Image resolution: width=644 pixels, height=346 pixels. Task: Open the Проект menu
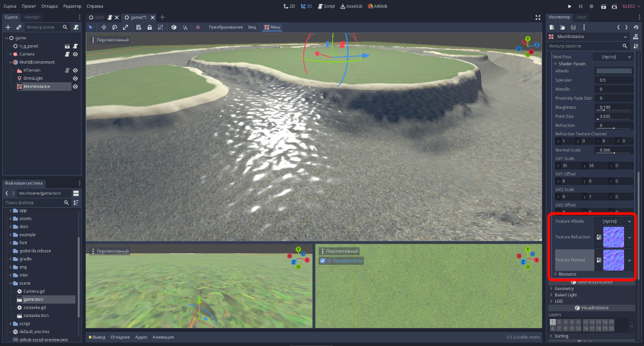[30, 6]
